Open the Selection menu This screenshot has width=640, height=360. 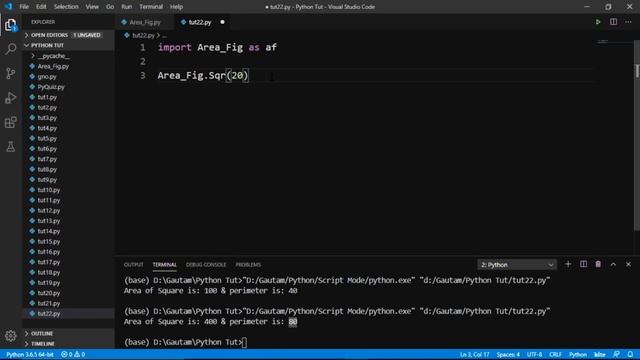[66, 7]
